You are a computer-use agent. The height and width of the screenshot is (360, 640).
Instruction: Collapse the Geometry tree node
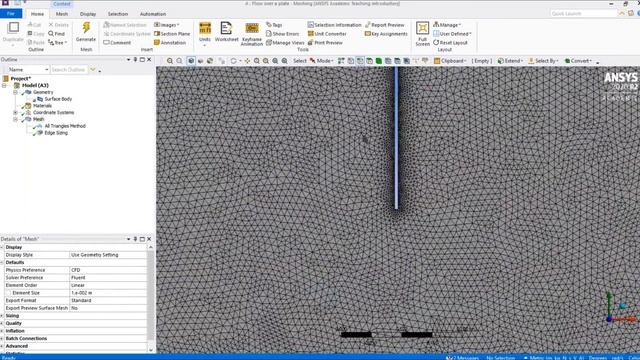click(x=16, y=92)
